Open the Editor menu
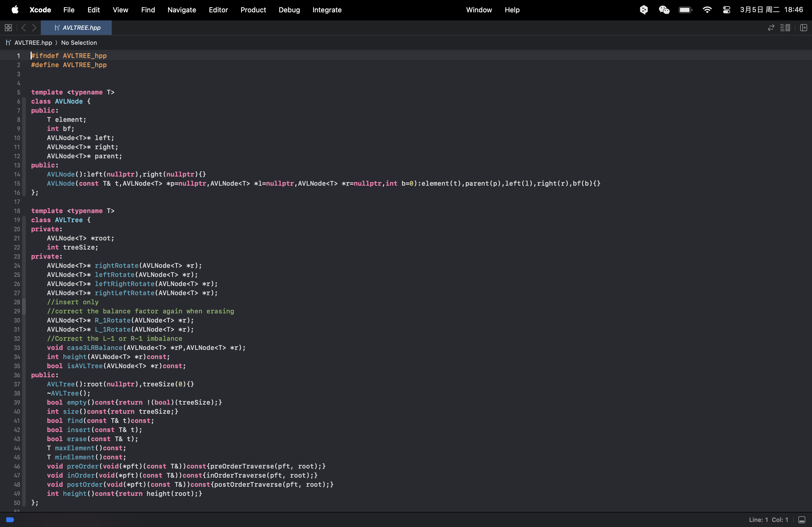Screen dimensions: 812x527 click(218, 10)
